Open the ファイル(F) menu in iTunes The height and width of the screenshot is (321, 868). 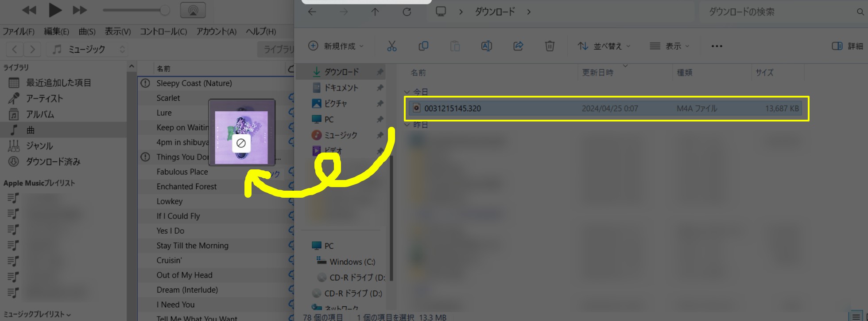pyautogui.click(x=18, y=31)
